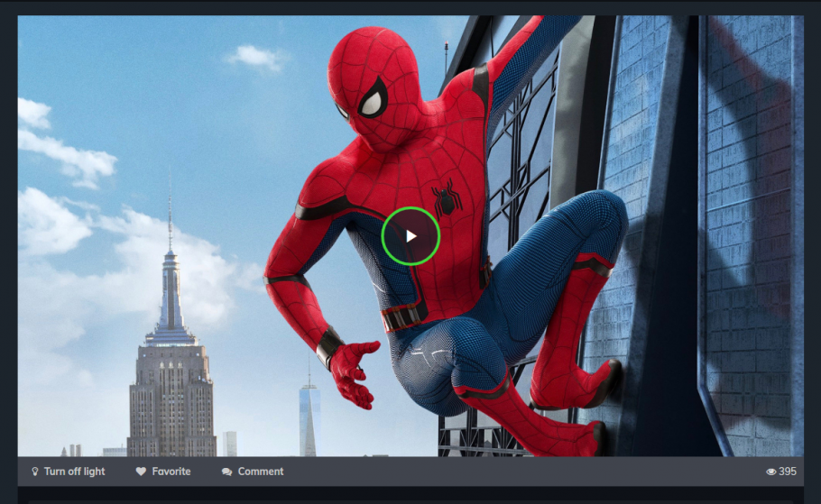Click the heart icon next to Favorite
This screenshot has height=504, width=821.
click(141, 472)
